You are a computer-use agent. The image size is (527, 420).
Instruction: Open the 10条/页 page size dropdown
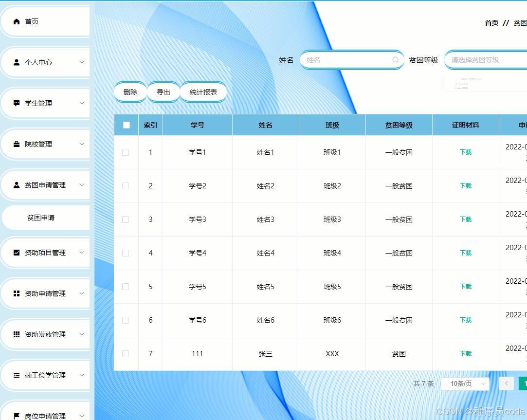[465, 383]
